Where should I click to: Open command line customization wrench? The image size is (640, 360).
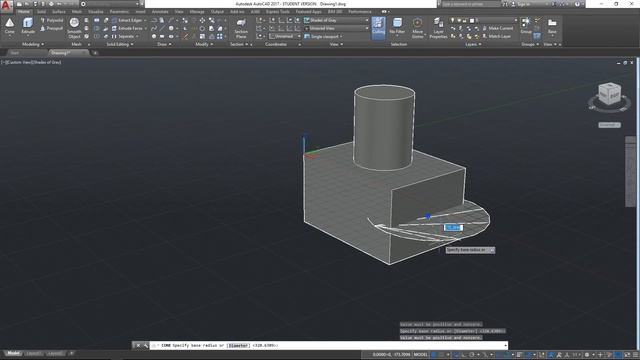[x=145, y=345]
